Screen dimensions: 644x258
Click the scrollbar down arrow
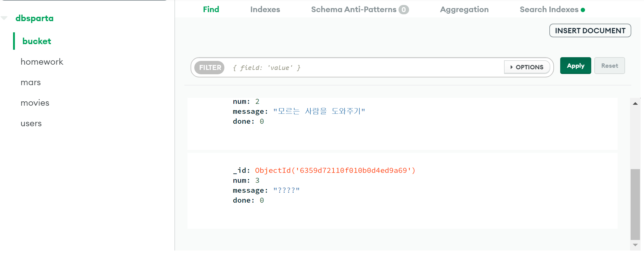(x=635, y=245)
